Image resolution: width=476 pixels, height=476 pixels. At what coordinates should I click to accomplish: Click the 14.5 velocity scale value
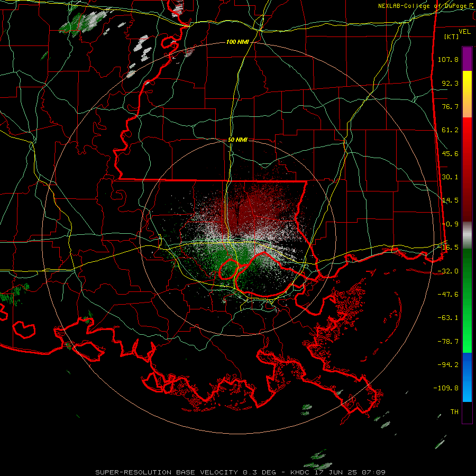pos(450,200)
